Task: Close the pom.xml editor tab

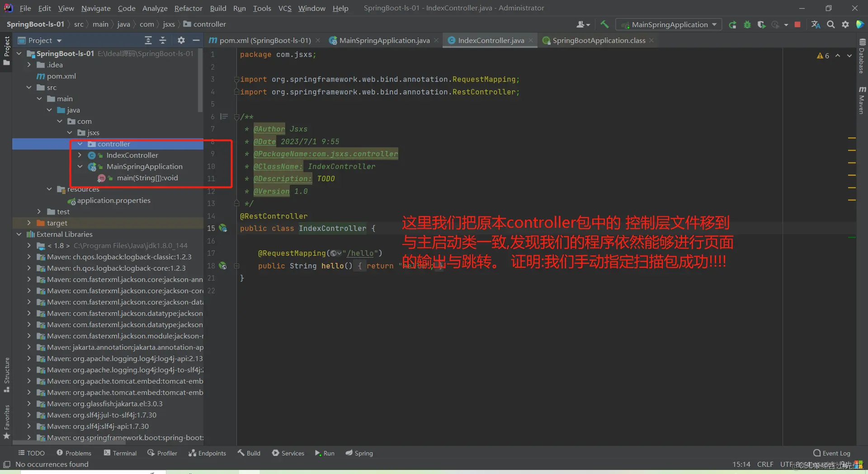Action: [x=318, y=40]
